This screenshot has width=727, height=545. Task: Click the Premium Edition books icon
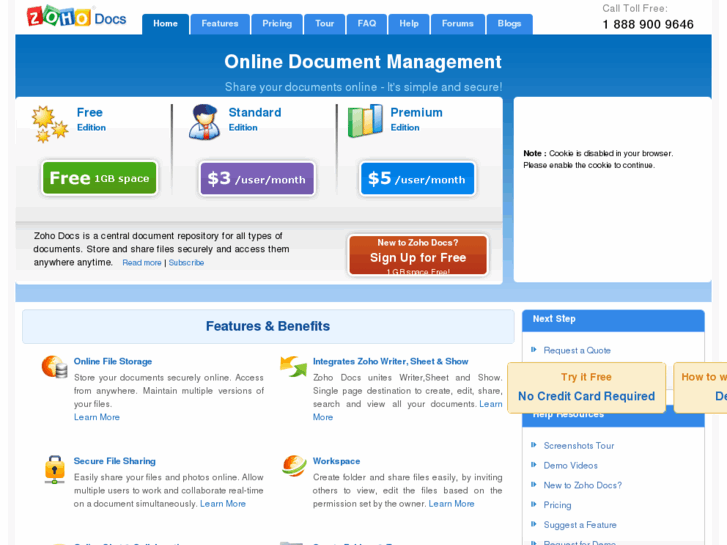point(365,121)
